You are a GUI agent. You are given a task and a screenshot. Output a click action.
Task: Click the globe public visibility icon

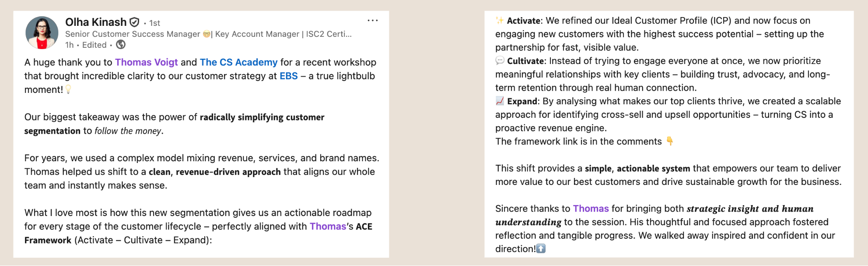click(121, 45)
